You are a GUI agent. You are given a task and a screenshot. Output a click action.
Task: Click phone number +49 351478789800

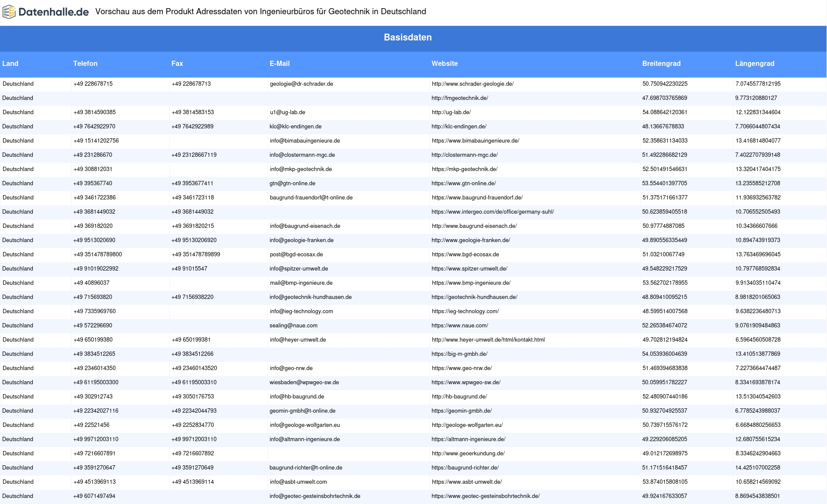click(x=98, y=255)
